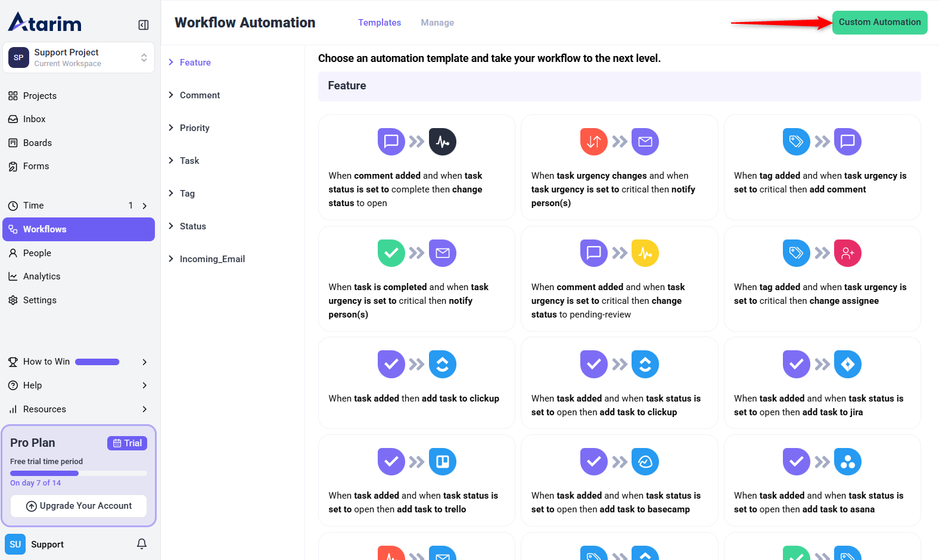
Task: Open the People page
Action: coord(37,253)
